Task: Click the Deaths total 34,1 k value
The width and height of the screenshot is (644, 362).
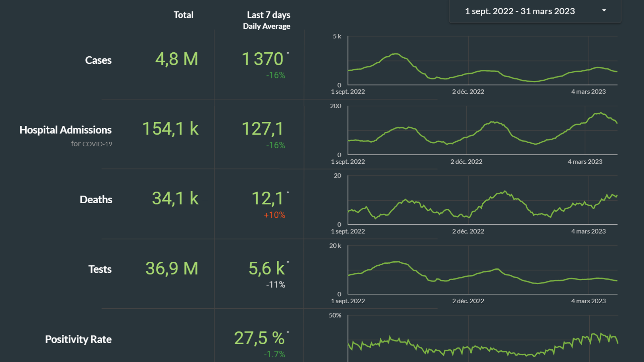Action: pos(175,199)
